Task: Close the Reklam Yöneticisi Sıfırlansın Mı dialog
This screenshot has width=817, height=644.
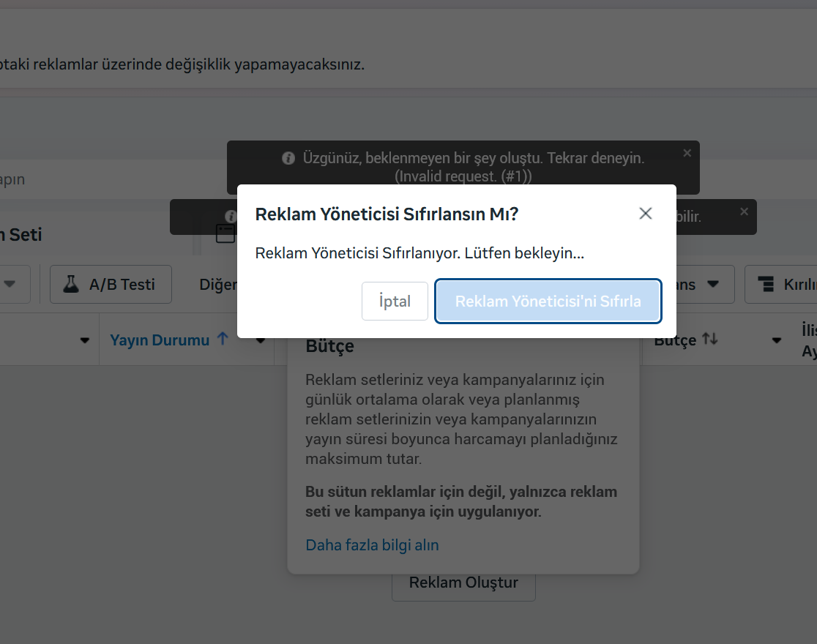Action: coord(646,214)
